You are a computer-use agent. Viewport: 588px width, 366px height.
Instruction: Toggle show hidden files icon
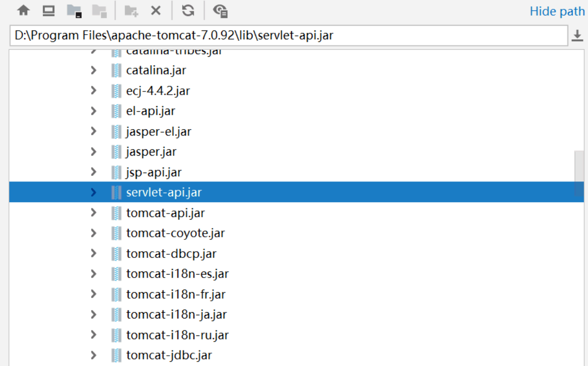click(220, 11)
